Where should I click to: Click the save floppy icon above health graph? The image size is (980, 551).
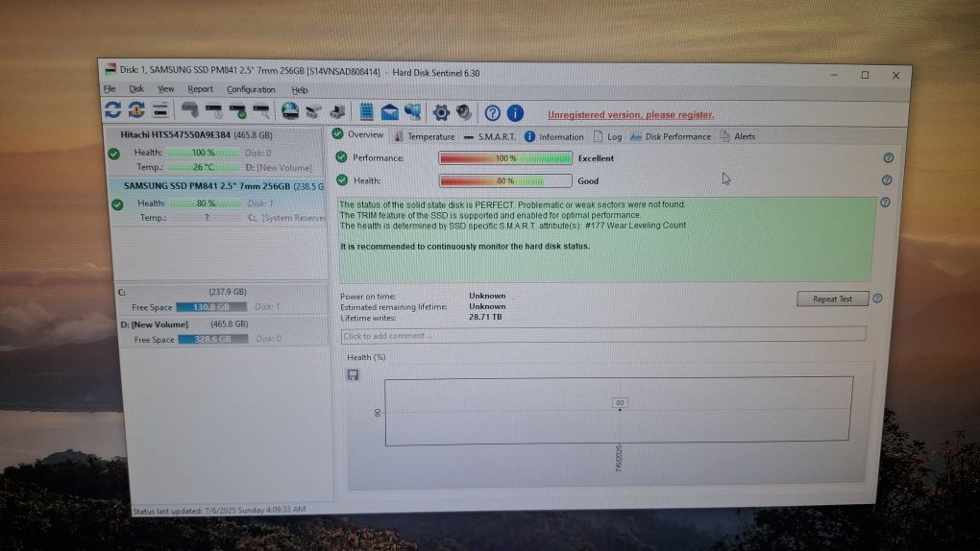tap(354, 374)
